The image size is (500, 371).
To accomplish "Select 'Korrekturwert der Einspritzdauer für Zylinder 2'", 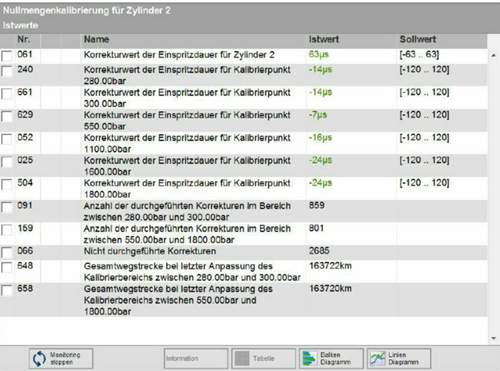I will click(179, 55).
